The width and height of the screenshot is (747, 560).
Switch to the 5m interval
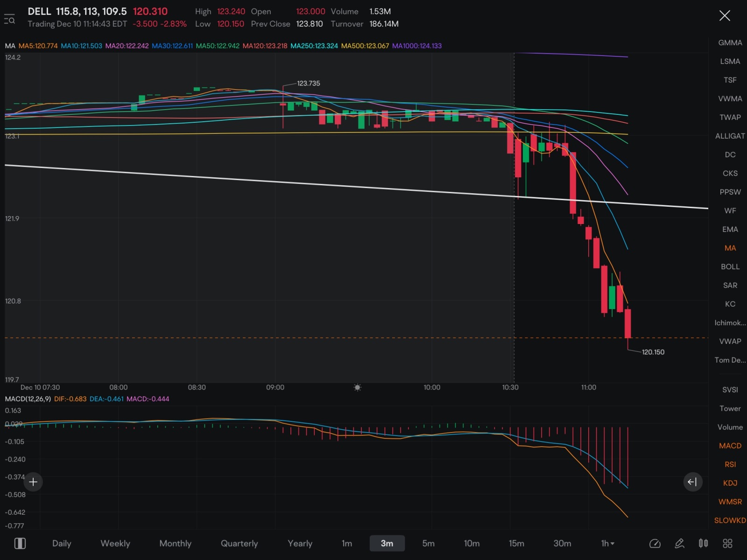pos(428,543)
